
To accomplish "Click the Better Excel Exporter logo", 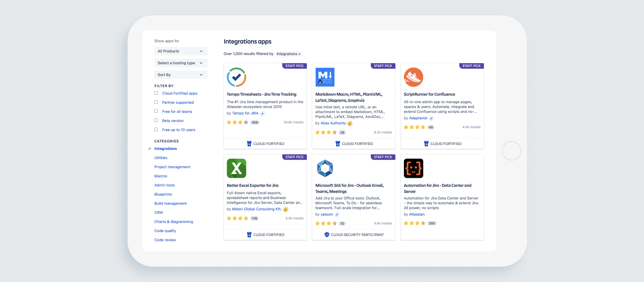I will click(x=236, y=168).
